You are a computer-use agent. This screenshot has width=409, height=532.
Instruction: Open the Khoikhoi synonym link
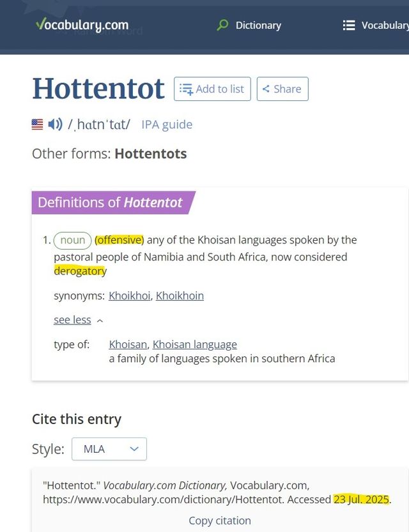(x=129, y=295)
